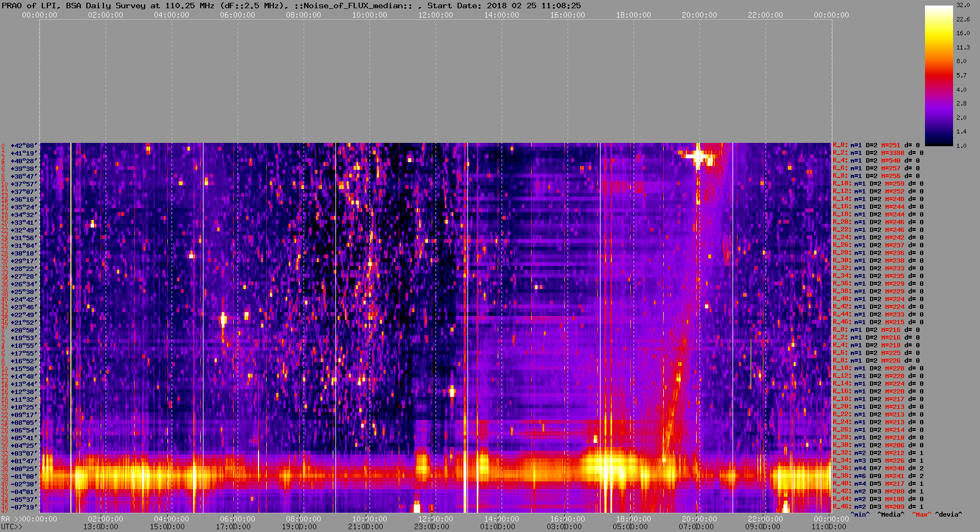This screenshot has height=532, width=980.
Task: Click the statistics row containing M=3388
Action: 878,153
